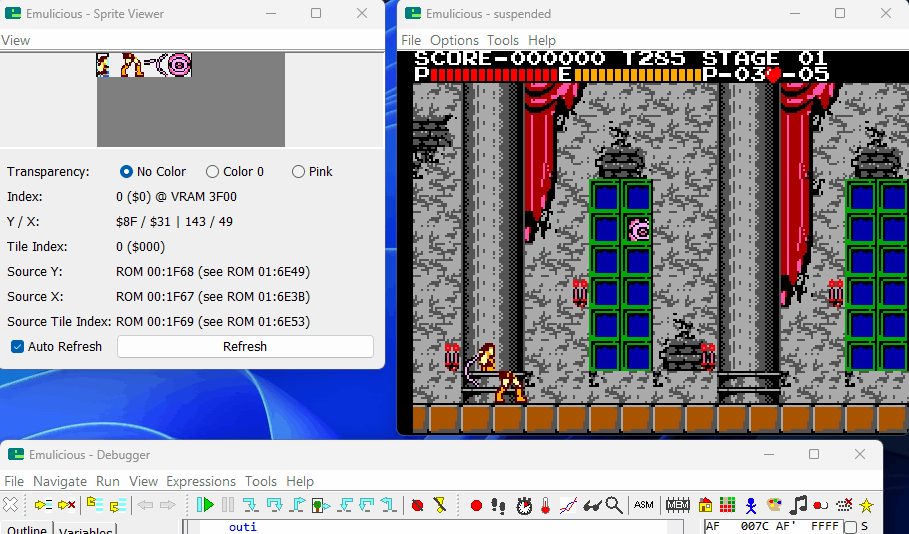Select the Pink transparency option
This screenshot has width=909, height=534.
click(312, 172)
